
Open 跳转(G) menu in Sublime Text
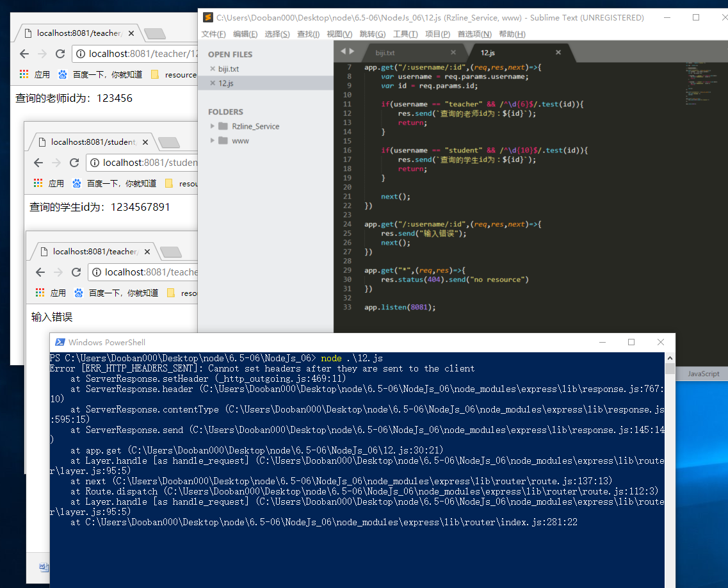[373, 34]
